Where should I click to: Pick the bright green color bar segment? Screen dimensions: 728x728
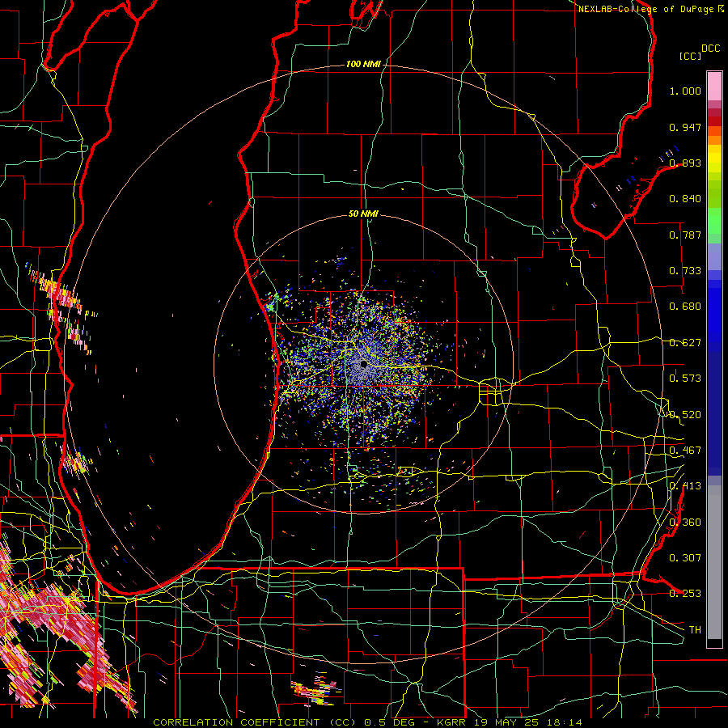click(x=714, y=221)
